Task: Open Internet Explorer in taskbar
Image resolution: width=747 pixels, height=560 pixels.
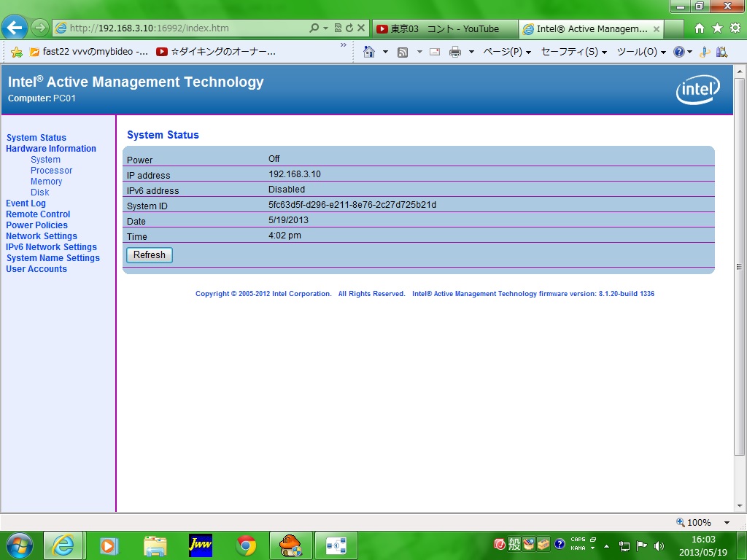Action: [x=63, y=545]
